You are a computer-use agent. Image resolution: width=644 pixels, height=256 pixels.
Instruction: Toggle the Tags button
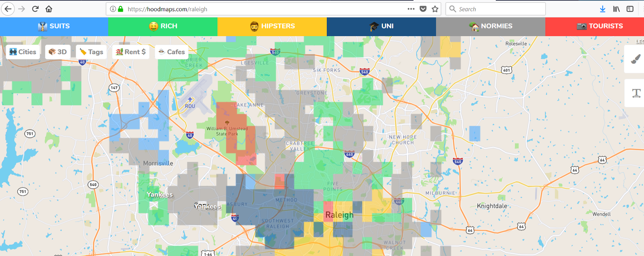tap(91, 52)
